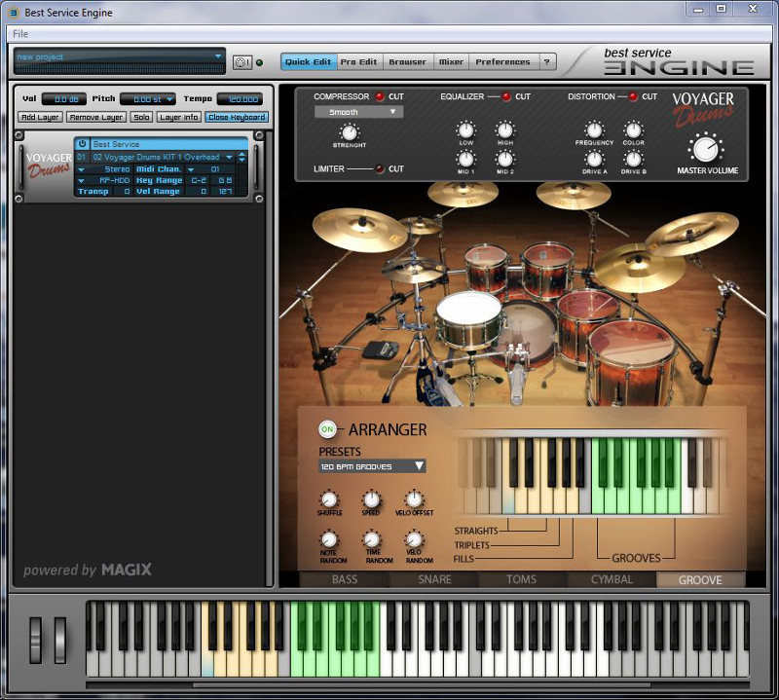Click the hi-hat cymbal in the kit
Viewport: 779px width, 700px height.
(413, 269)
